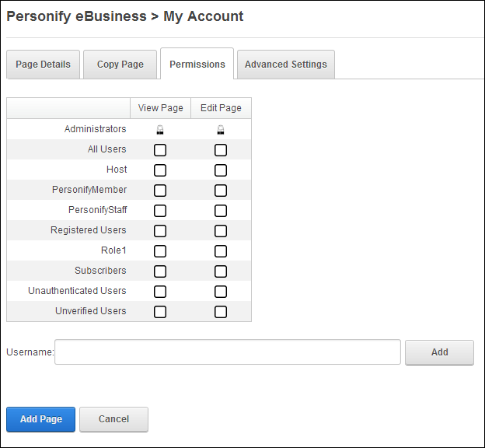Click the Administrators View Page lock icon

[x=160, y=130]
